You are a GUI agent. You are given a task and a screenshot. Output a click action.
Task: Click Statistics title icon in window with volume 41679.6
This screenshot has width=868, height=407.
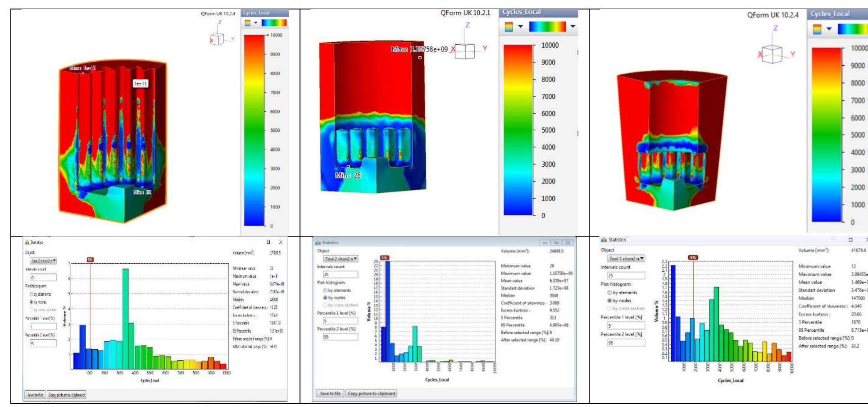pos(604,240)
